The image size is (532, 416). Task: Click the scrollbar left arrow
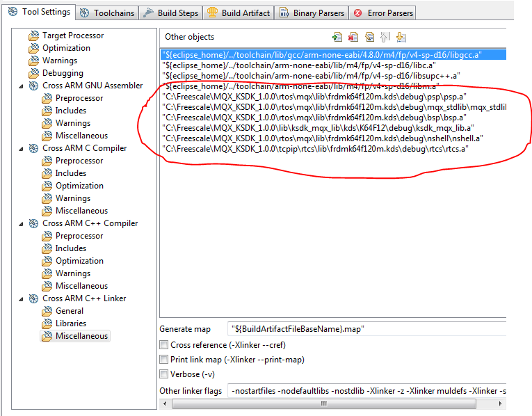(x=166, y=403)
